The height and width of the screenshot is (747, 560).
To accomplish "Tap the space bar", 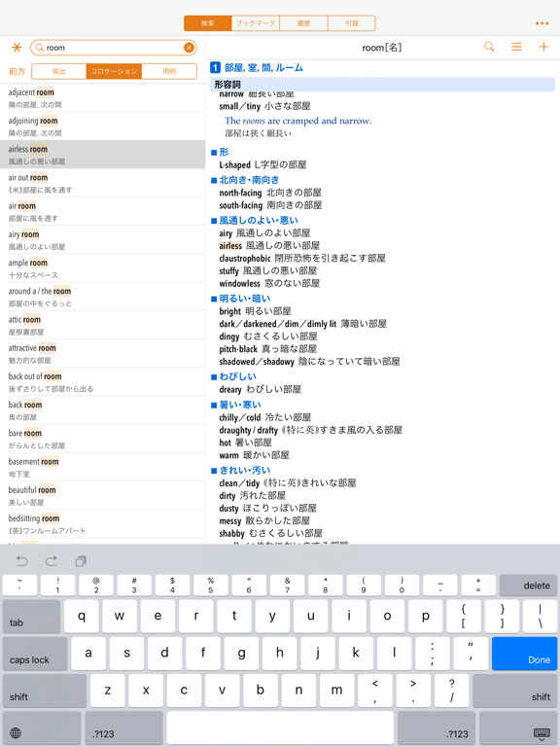I will click(x=280, y=729).
